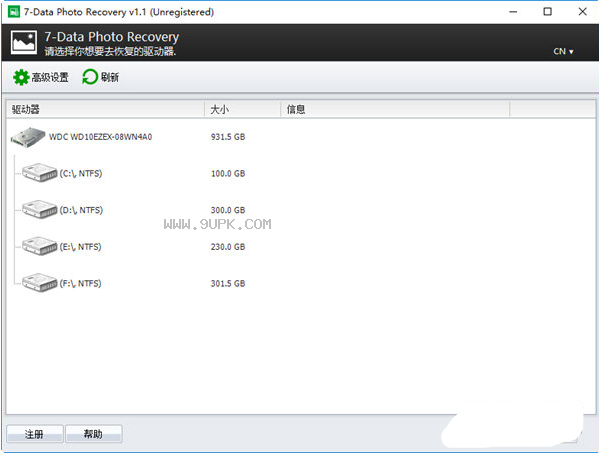Open advanced settings gear icon
The image size is (599, 453).
21,78
